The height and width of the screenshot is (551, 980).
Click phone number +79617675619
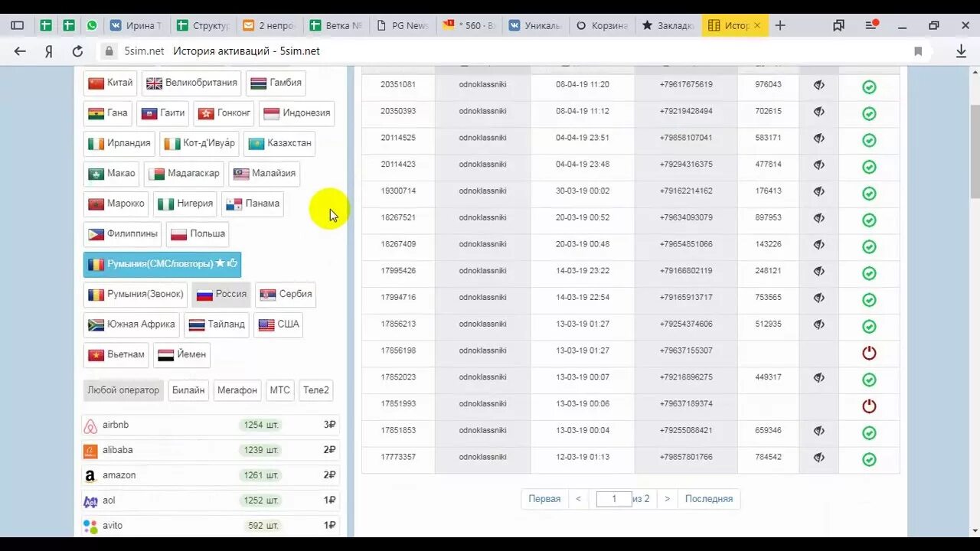(x=686, y=85)
